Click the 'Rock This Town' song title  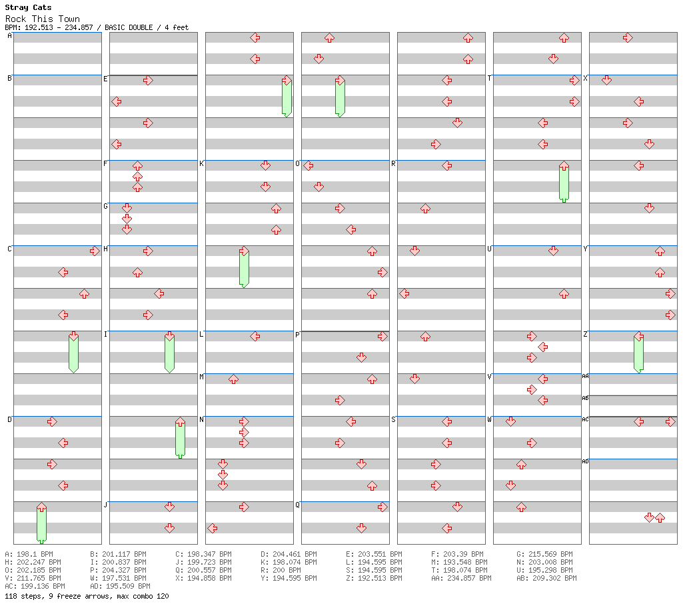click(43, 19)
